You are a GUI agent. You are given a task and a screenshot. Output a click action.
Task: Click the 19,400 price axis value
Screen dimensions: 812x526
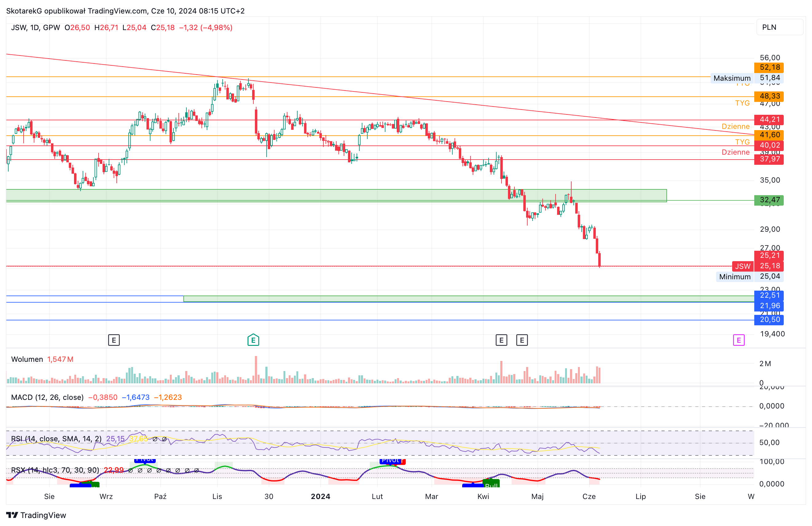tap(772, 334)
